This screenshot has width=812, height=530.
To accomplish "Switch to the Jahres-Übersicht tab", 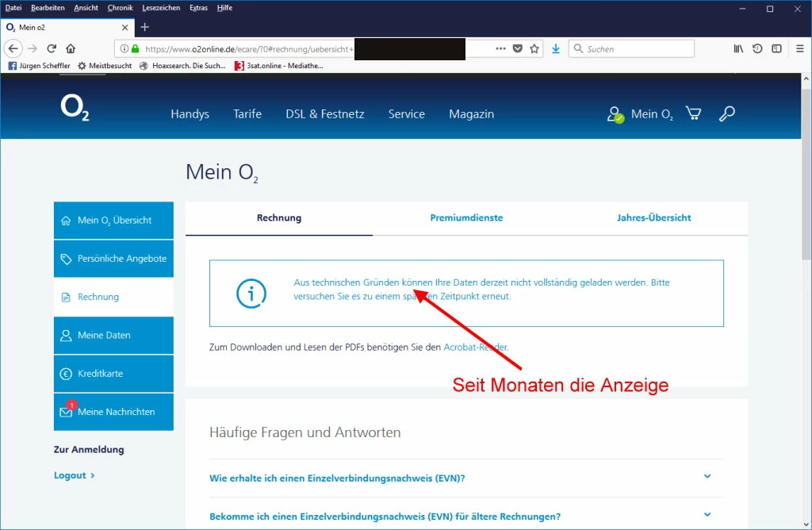I will pos(653,218).
